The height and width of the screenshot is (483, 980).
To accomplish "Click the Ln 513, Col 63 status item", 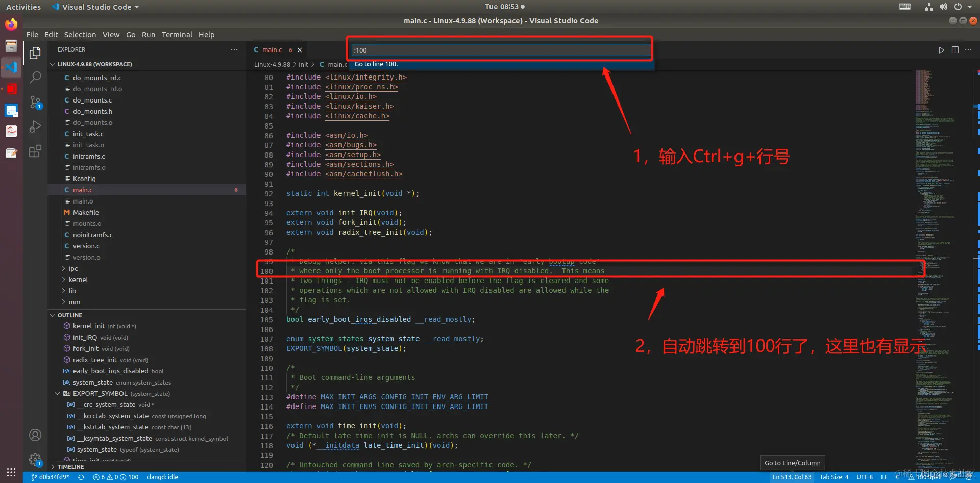I will pyautogui.click(x=792, y=477).
